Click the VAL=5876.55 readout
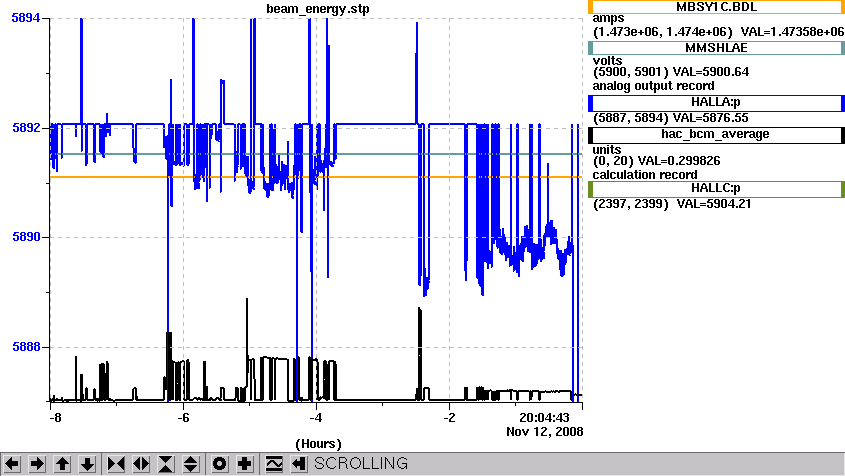Screen dimensions: 845x476 [711, 118]
